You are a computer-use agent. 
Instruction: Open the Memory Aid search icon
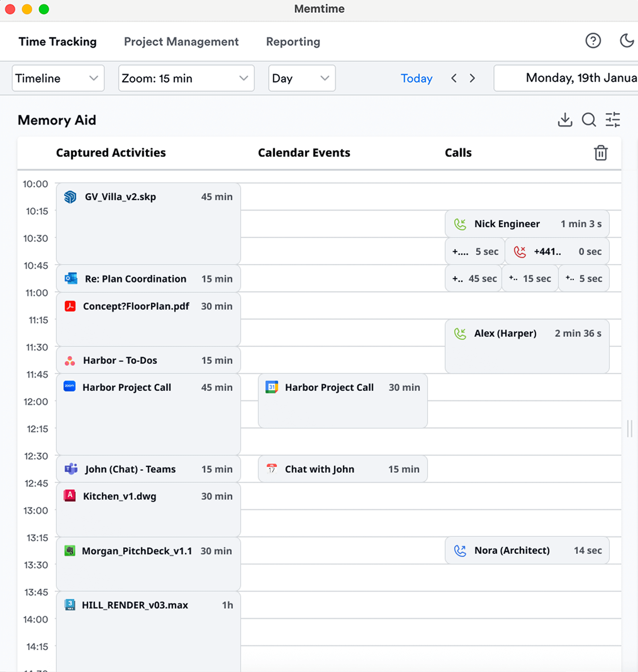pyautogui.click(x=589, y=120)
